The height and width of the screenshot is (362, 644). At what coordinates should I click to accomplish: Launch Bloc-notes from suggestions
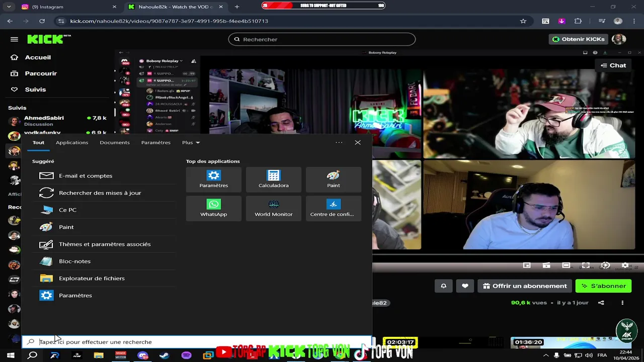pos(105,261)
